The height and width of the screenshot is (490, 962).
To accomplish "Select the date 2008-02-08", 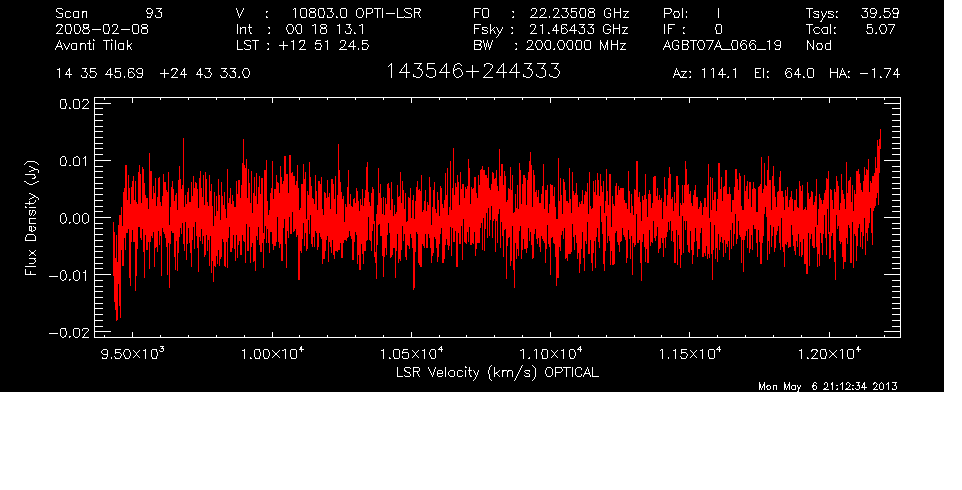I will [x=102, y=29].
